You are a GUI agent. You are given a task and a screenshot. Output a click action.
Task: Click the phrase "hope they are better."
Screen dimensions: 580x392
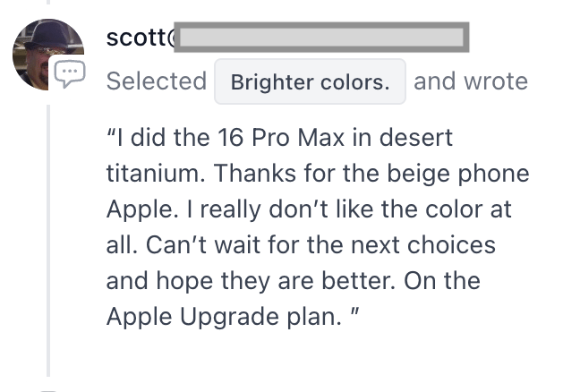click(276, 281)
